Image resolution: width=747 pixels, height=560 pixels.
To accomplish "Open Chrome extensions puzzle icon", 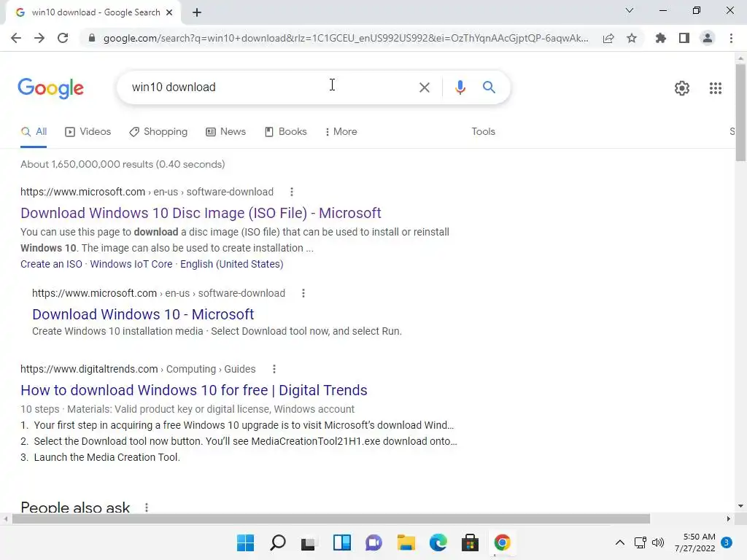I will click(x=660, y=38).
